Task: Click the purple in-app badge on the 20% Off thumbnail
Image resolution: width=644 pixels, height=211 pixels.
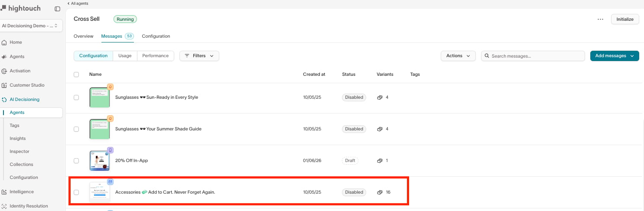Action: tap(110, 150)
